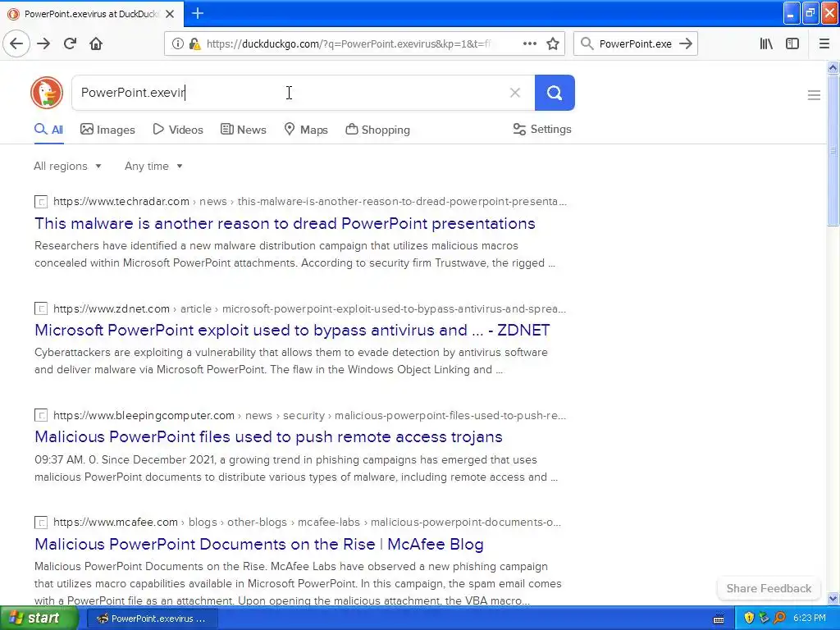Go back to the previous page
The image size is (840, 630).
tap(16, 44)
